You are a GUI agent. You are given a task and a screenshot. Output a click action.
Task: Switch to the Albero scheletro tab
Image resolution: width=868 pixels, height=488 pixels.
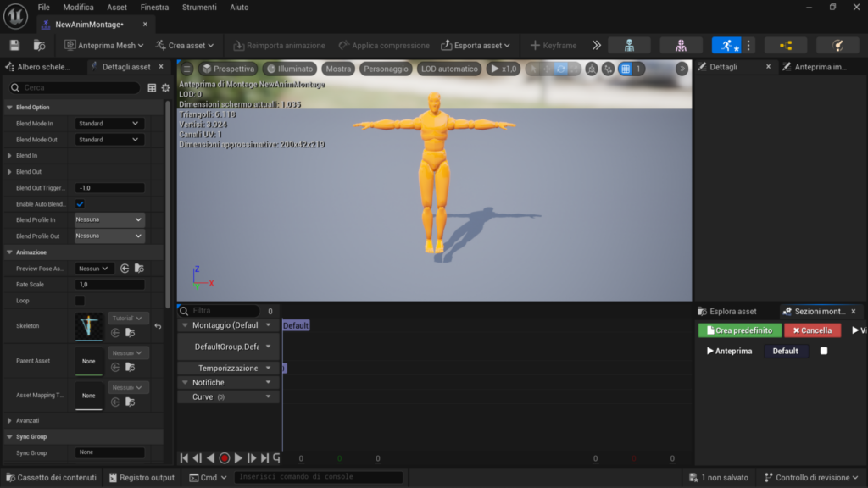[43, 67]
